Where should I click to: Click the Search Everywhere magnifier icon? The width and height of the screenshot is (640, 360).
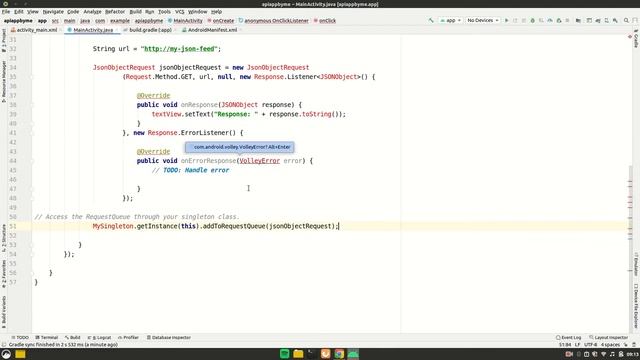click(626, 20)
